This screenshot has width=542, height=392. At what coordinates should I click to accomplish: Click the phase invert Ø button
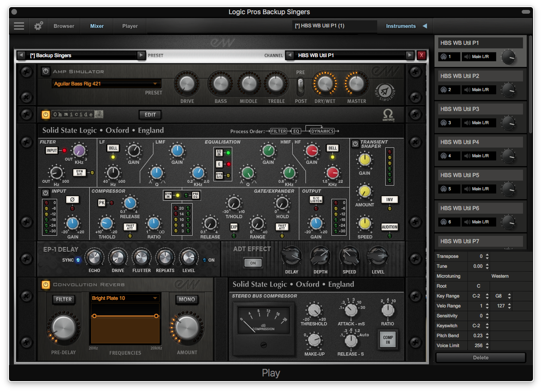tap(72, 199)
